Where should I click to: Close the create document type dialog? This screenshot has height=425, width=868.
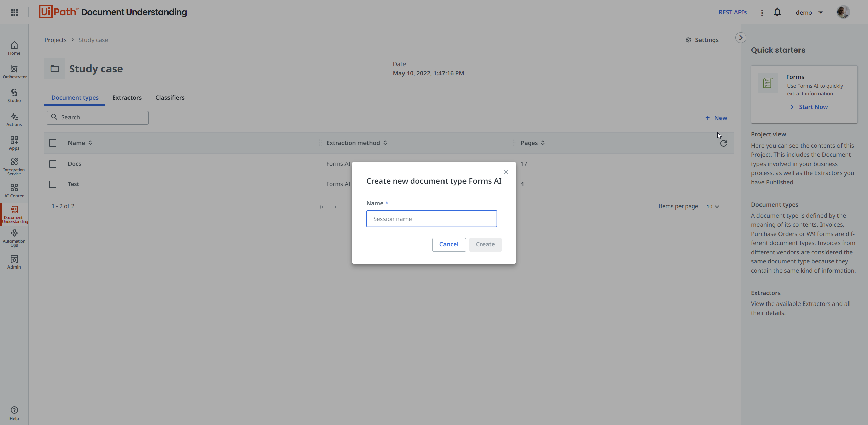click(506, 172)
